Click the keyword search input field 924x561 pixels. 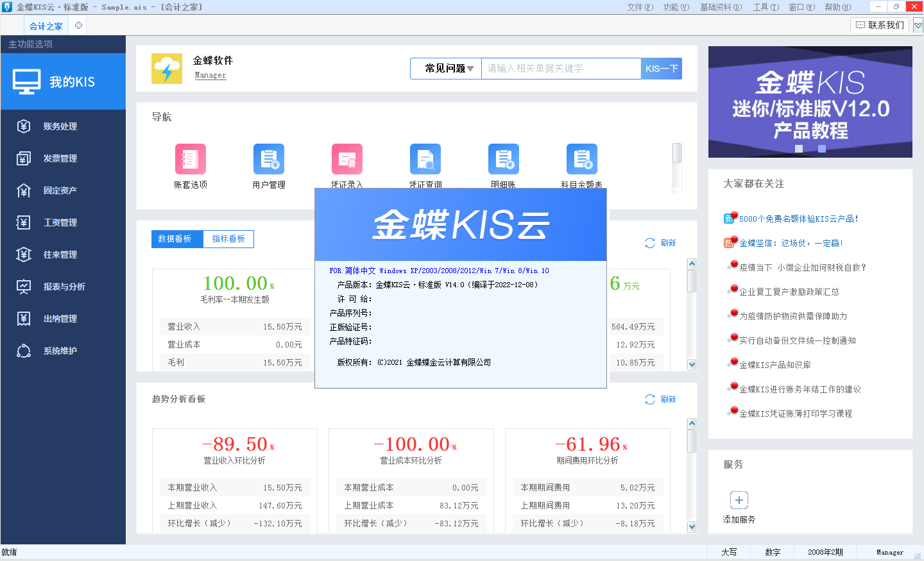click(x=561, y=69)
